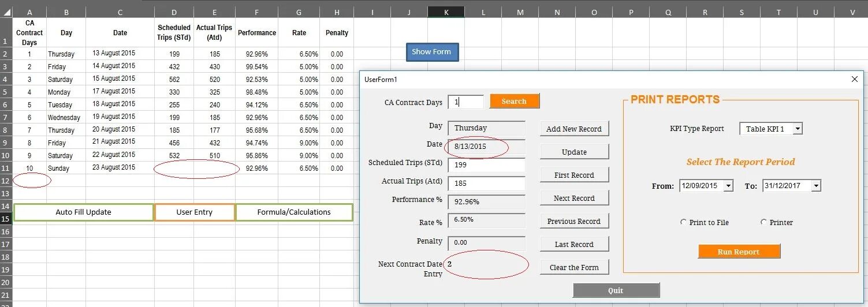Click cell with 13 August 2015
This screenshot has width=868, height=307.
coord(120,54)
